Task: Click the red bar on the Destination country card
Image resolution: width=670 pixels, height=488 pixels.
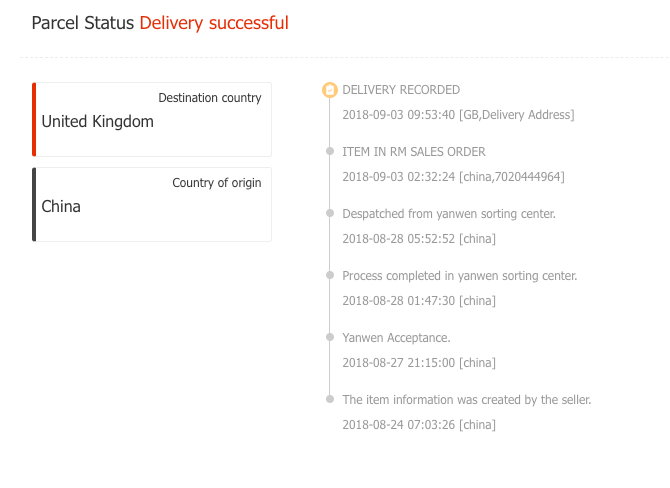Action: click(x=34, y=120)
